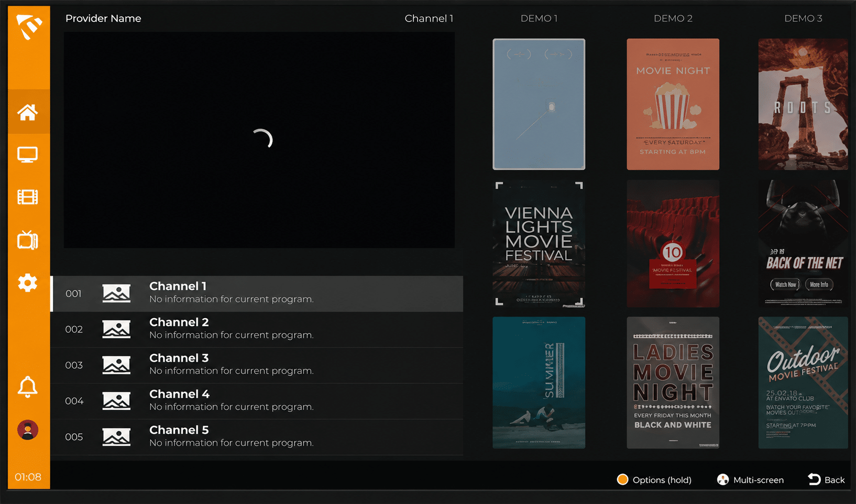Open the Movies film strip icon

coord(28,197)
